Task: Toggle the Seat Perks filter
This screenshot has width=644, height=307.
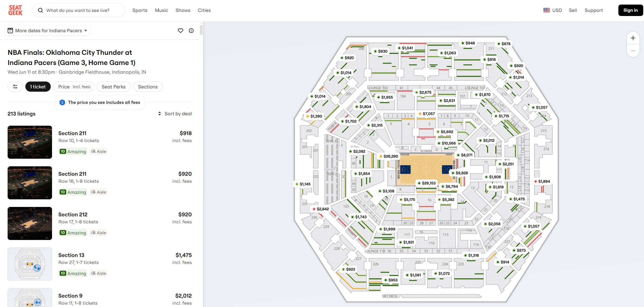Action: [x=113, y=87]
